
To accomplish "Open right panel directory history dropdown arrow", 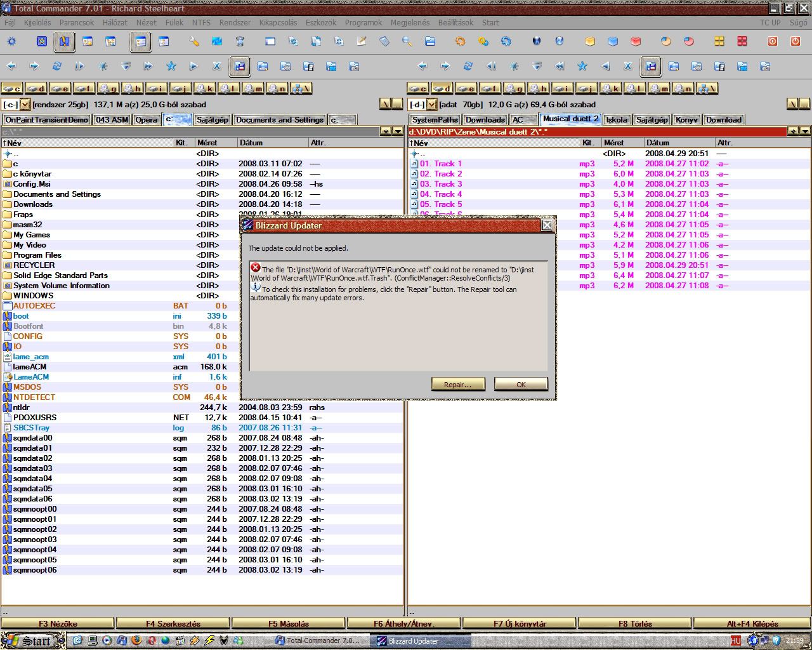I will pyautogui.click(x=805, y=131).
